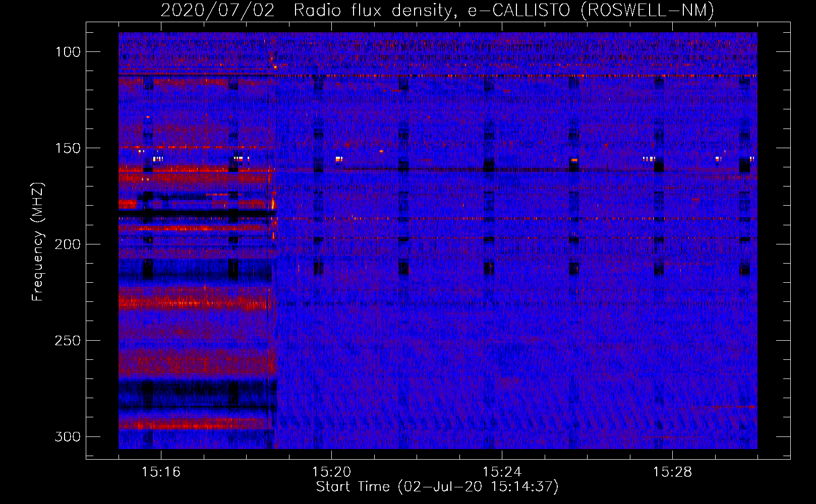Screen dimensions: 816x504
Task: Select the '100' frequency axis label
Action: tap(68, 52)
